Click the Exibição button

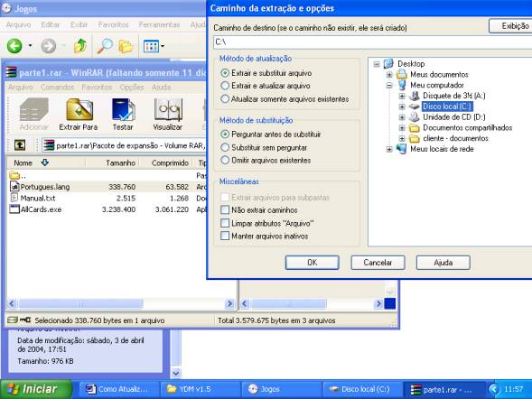tap(511, 26)
